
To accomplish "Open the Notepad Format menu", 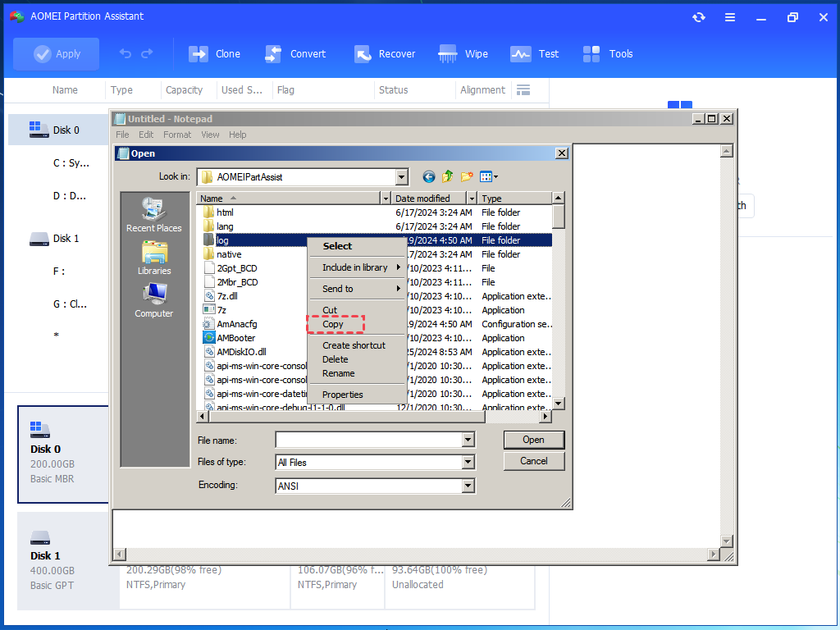I will point(177,135).
